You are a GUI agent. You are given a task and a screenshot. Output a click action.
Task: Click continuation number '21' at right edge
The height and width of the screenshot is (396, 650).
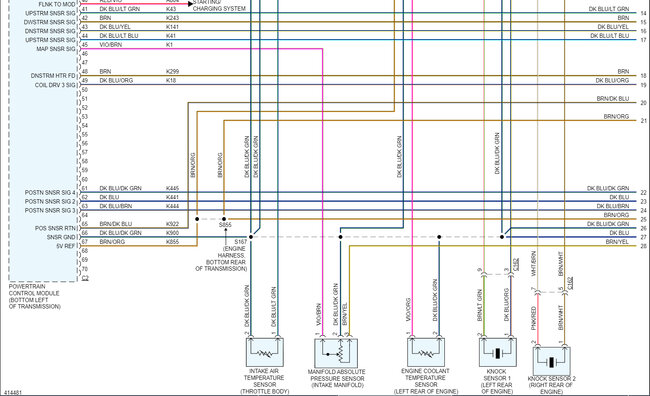pyautogui.click(x=643, y=121)
